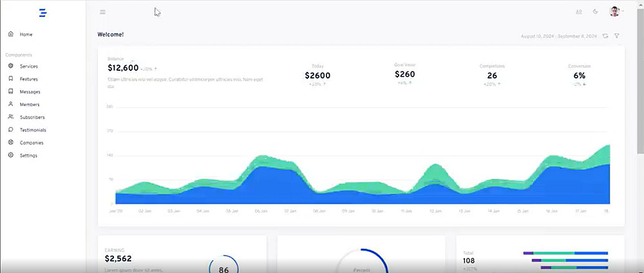The image size is (644, 273).
Task: Click the 26 Completions value
Action: (492, 75)
